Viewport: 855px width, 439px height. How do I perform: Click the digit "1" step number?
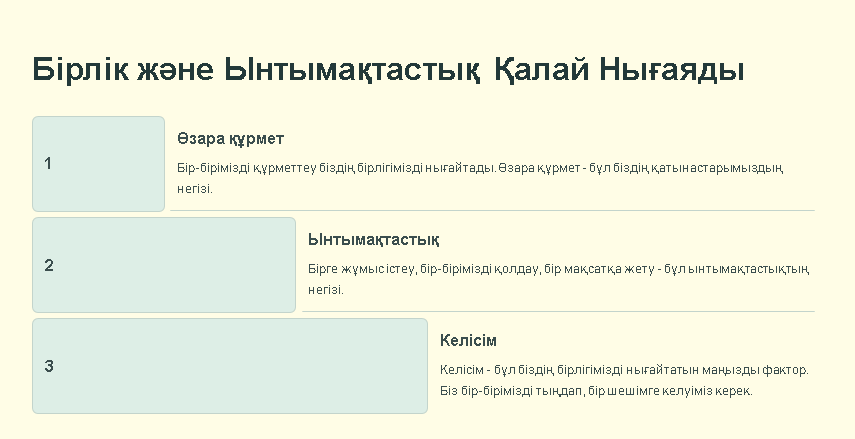(48, 164)
